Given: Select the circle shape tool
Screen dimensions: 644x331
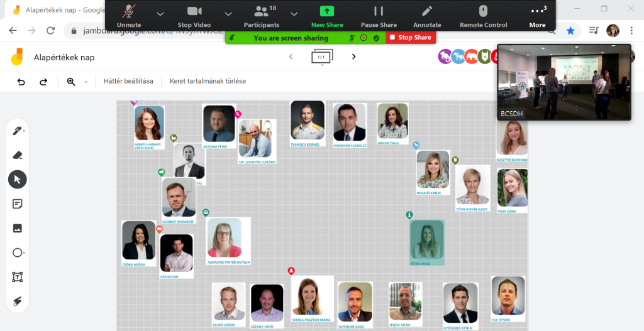Looking at the screenshot, I should pos(17,253).
